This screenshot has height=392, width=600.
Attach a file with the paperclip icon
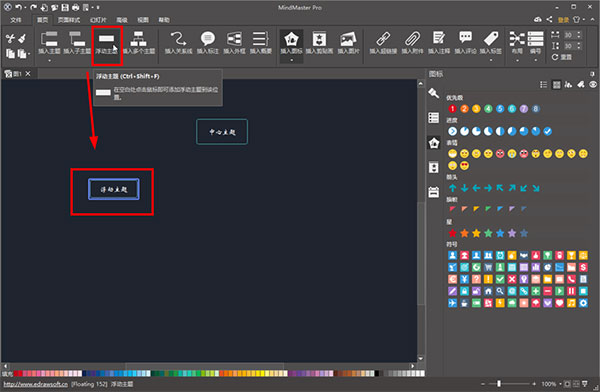click(x=412, y=42)
